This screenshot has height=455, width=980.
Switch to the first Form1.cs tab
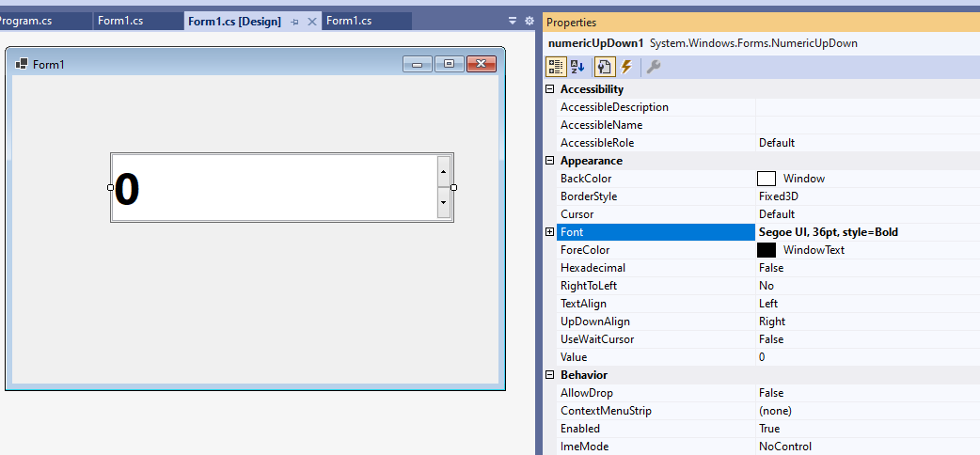coord(138,21)
